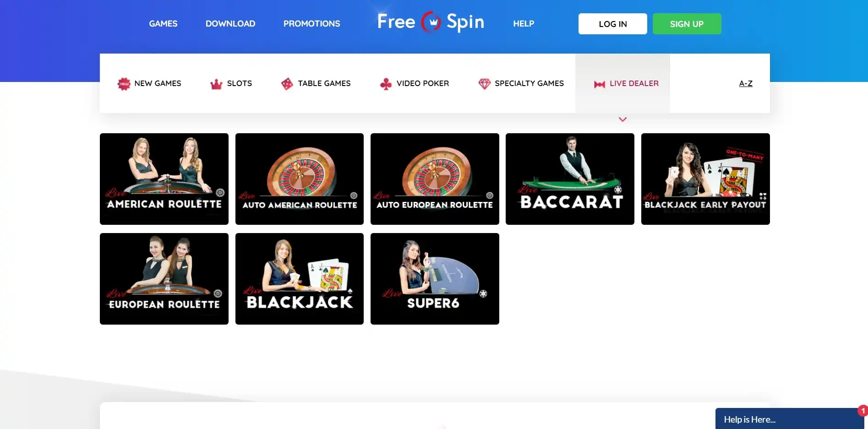This screenshot has width=868, height=429.
Task: Click the Specialty Games diamond icon
Action: coord(484,84)
